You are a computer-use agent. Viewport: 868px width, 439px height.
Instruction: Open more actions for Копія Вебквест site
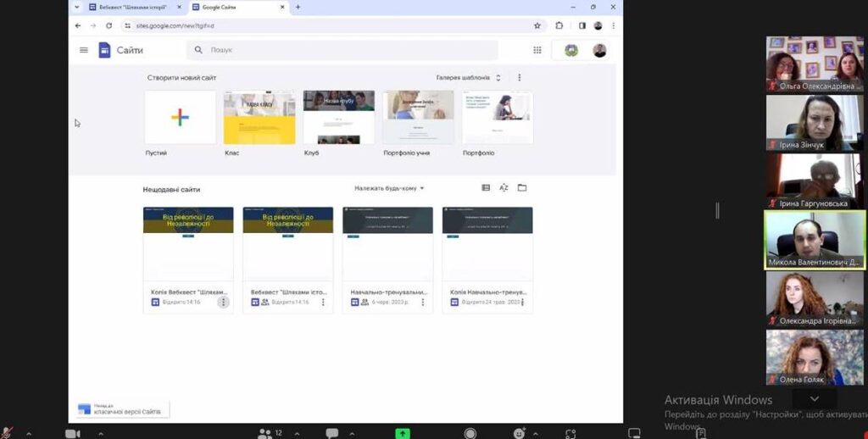point(223,302)
